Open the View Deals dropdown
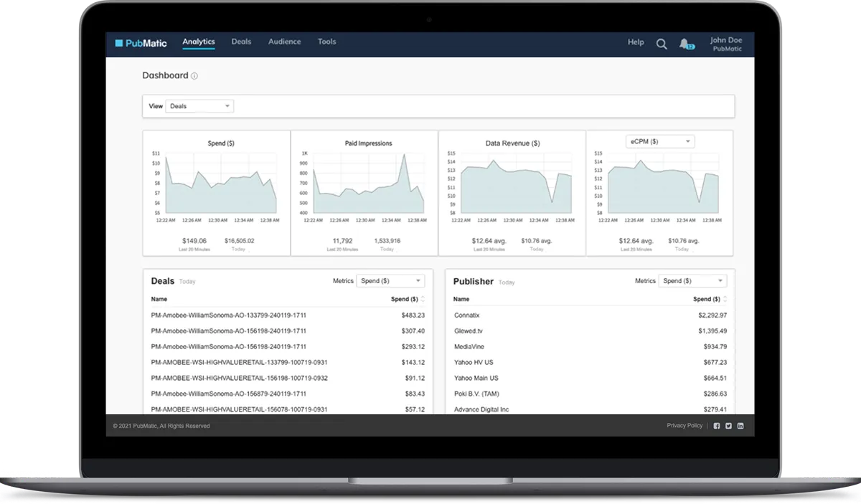The image size is (861, 504). pyautogui.click(x=199, y=106)
